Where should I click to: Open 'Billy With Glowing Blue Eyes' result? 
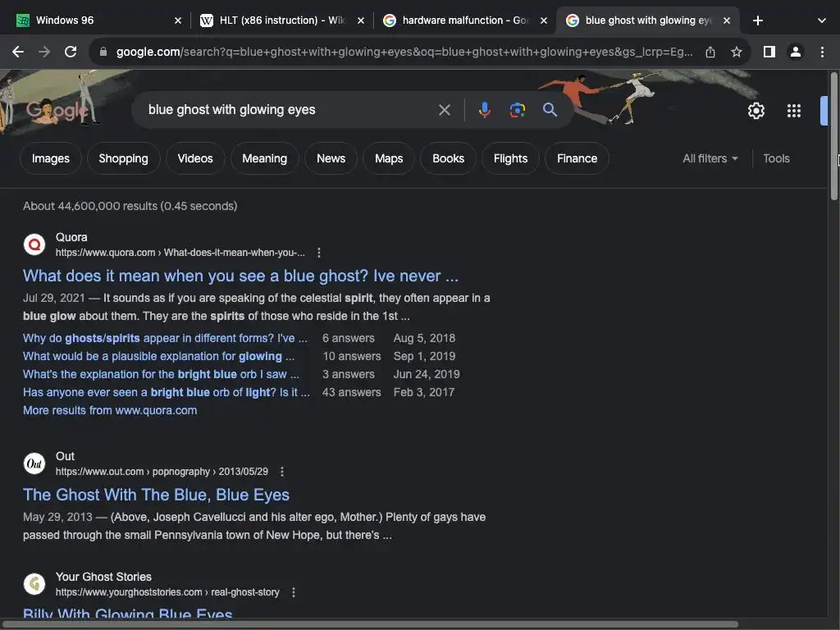pyautogui.click(x=127, y=614)
